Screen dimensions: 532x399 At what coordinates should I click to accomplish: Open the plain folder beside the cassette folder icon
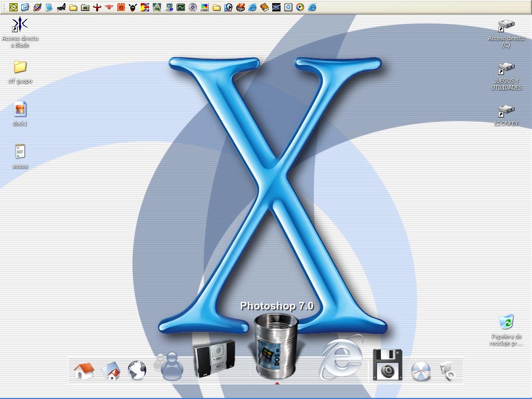[73, 7]
